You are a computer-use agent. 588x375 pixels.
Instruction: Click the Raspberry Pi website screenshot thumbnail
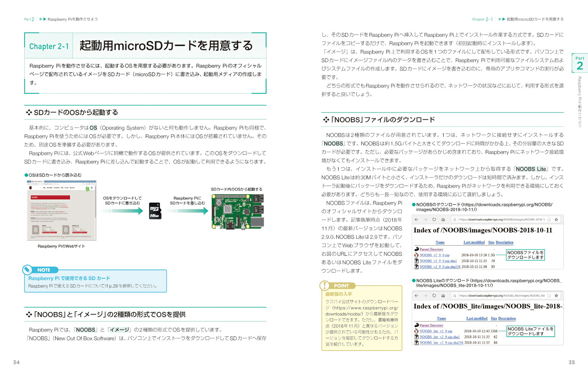[x=61, y=210]
